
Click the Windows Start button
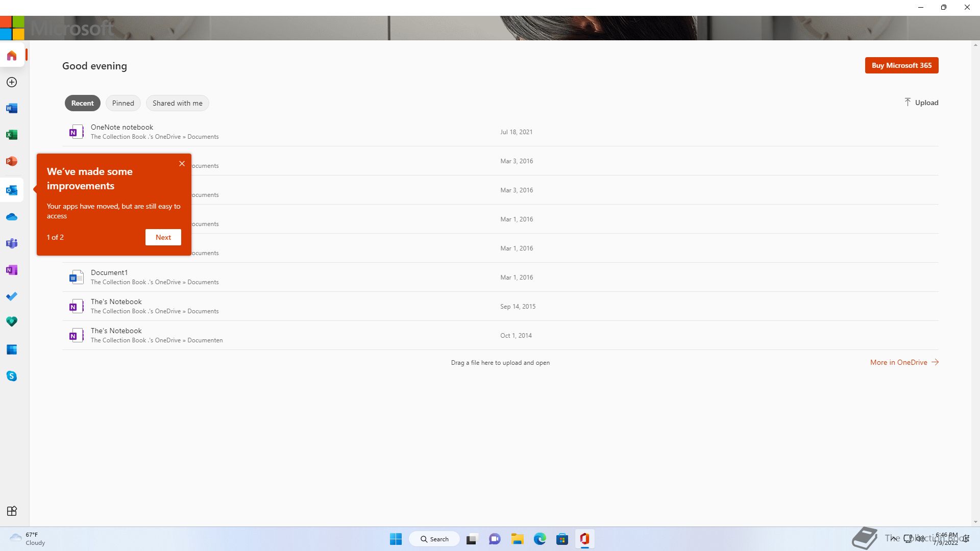(396, 539)
